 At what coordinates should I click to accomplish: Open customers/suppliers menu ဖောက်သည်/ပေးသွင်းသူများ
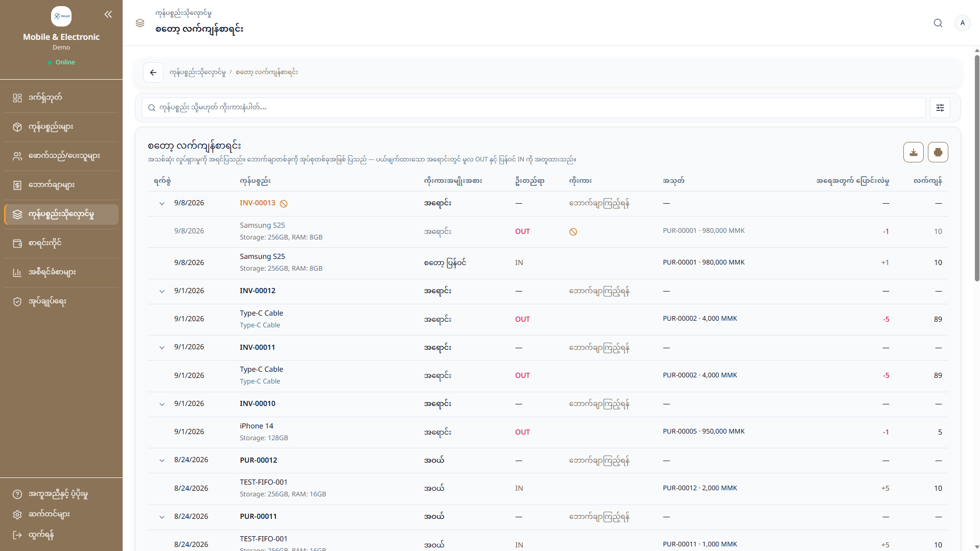[61, 156]
